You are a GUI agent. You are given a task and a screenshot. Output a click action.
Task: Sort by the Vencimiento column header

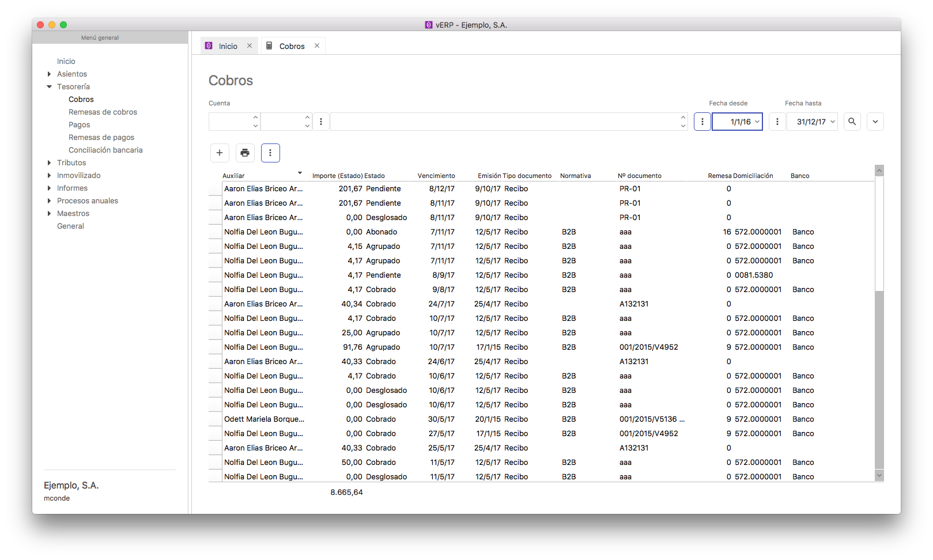coord(436,176)
